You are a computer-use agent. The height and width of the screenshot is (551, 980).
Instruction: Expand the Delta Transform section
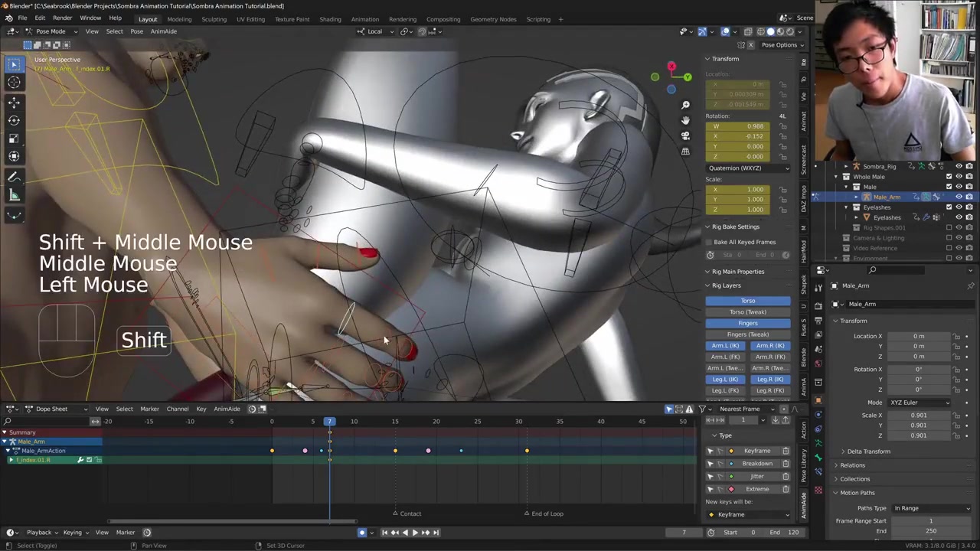pyautogui.click(x=868, y=452)
